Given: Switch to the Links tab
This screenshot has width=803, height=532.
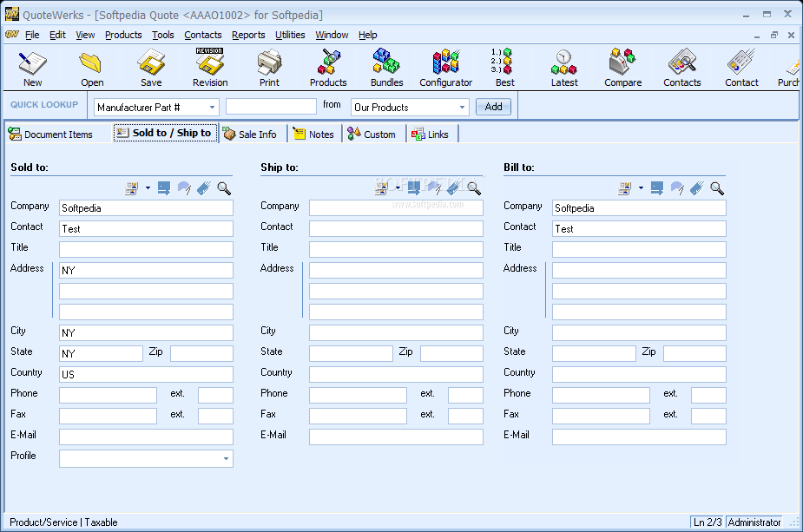Looking at the screenshot, I should click(431, 135).
